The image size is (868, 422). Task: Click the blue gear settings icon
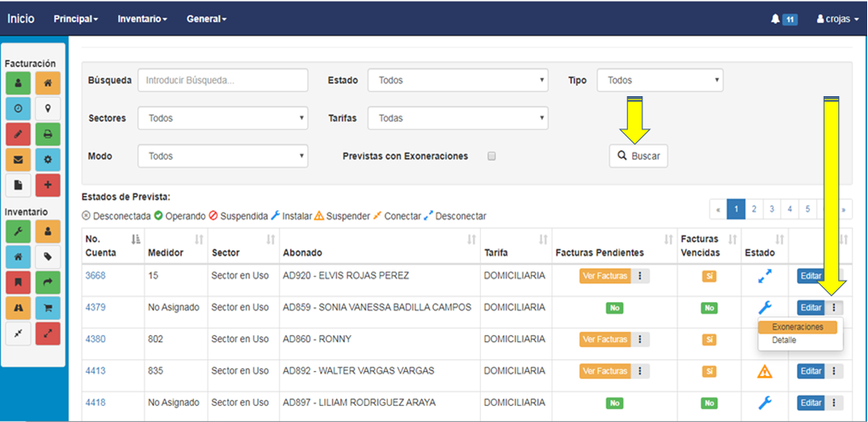(48, 159)
